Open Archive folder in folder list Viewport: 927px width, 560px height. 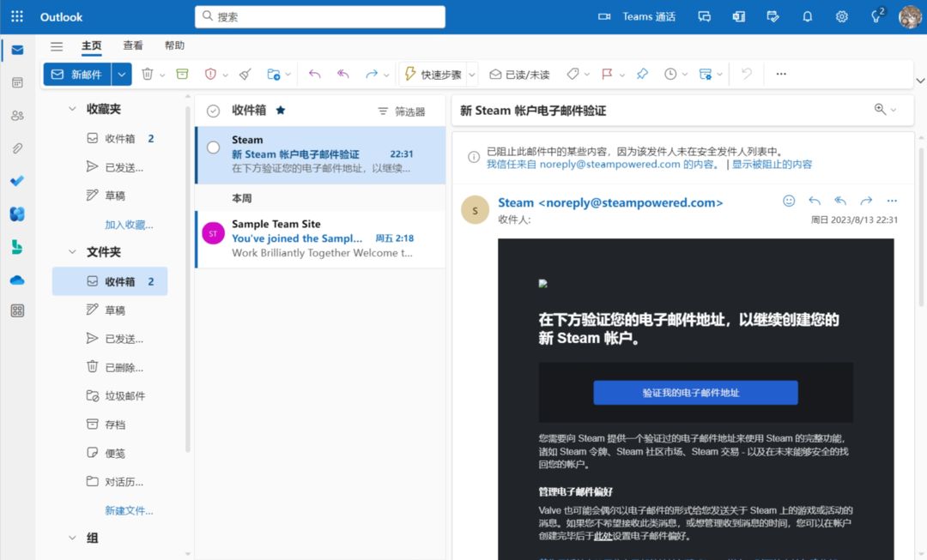tap(110, 425)
